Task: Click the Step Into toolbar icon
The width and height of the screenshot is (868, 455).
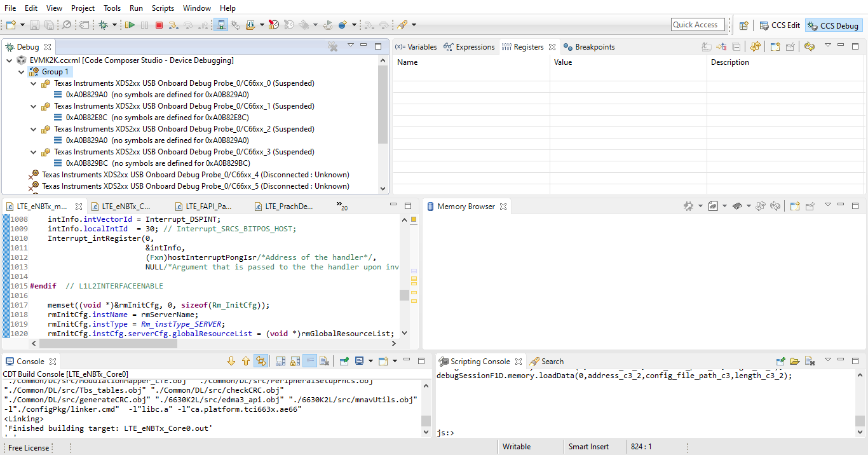Action: [x=173, y=25]
